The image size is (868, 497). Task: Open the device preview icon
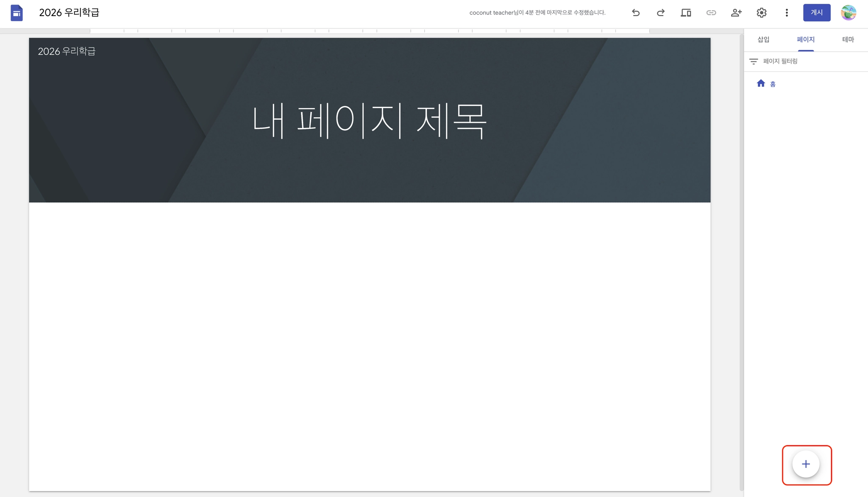pos(686,13)
